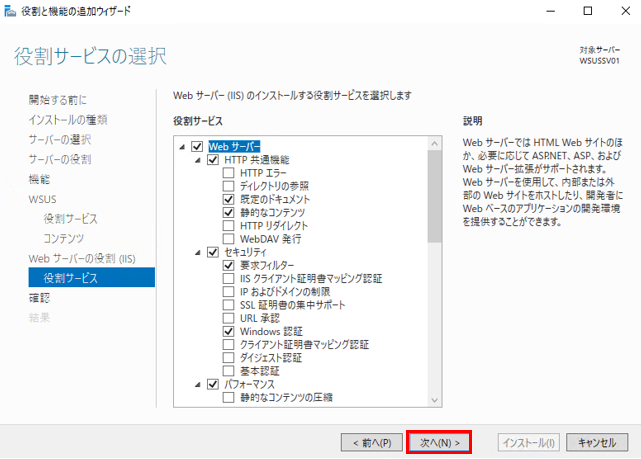Collapse the パフォーマンス tree node
The image size is (641, 459).
[x=198, y=384]
